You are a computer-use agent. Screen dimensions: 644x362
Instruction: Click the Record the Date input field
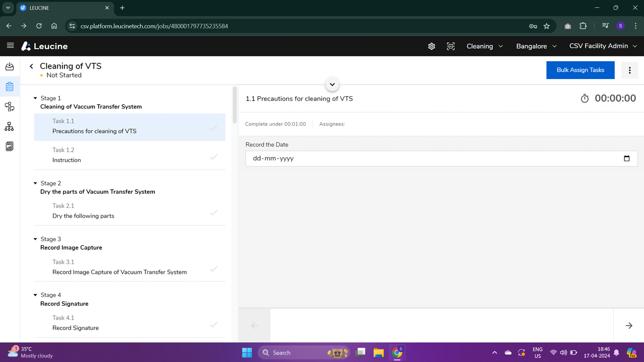coord(441,159)
